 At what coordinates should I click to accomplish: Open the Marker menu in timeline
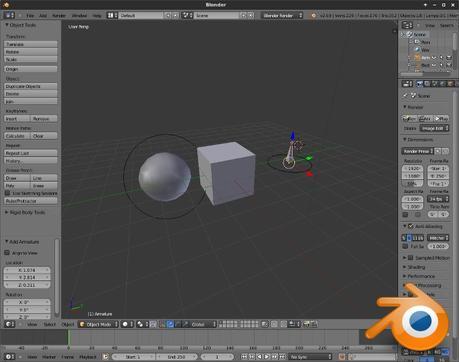click(49, 357)
